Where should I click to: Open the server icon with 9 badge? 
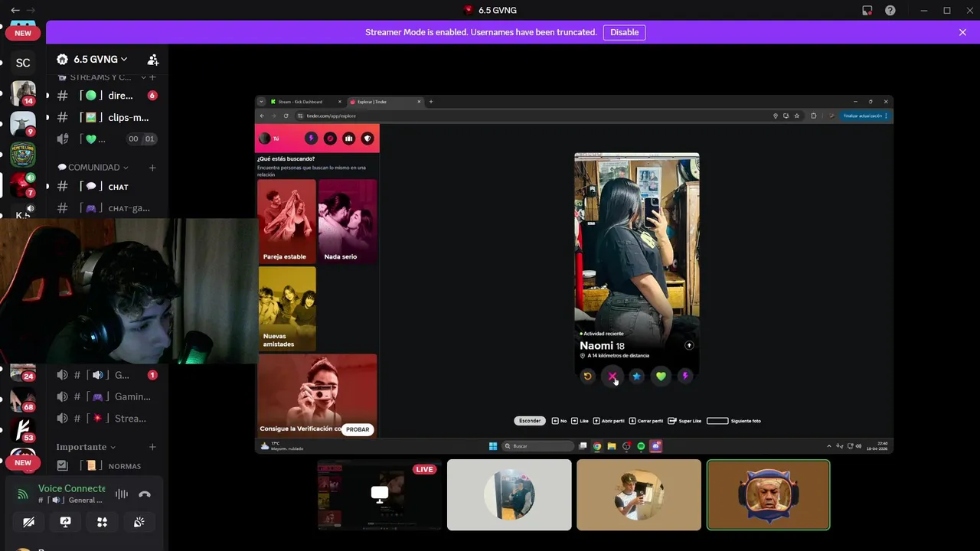(23, 124)
